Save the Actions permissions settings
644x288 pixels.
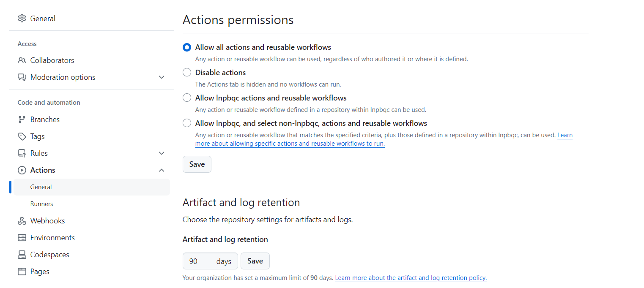click(197, 164)
